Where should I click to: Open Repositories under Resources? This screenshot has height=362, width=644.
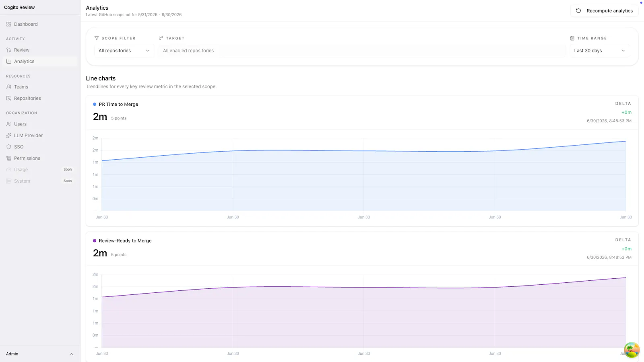[40, 98]
